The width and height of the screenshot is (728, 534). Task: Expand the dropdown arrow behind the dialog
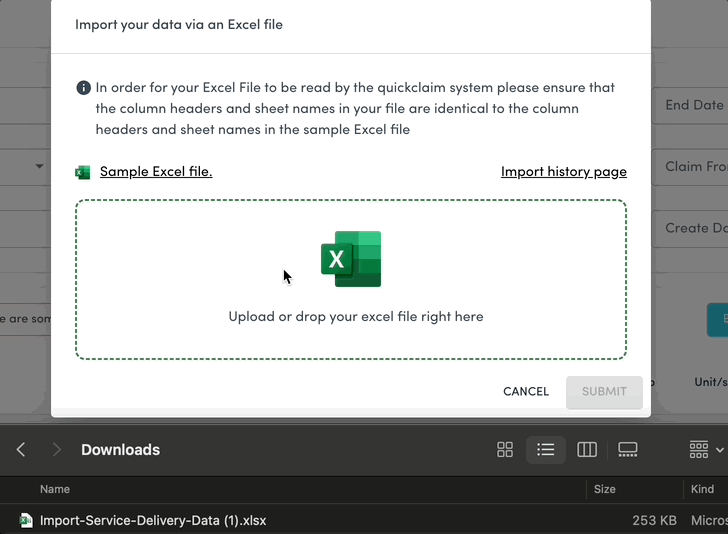(39, 166)
